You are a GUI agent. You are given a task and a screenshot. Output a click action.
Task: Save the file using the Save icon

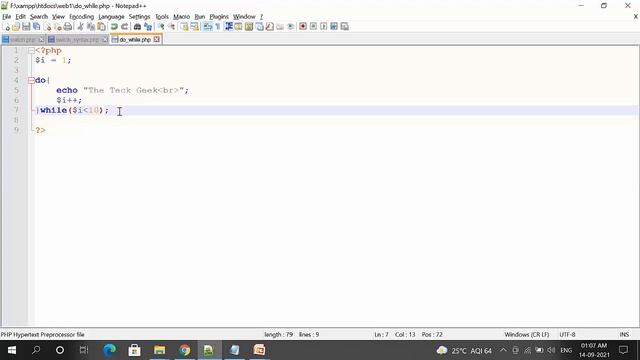tap(26, 27)
